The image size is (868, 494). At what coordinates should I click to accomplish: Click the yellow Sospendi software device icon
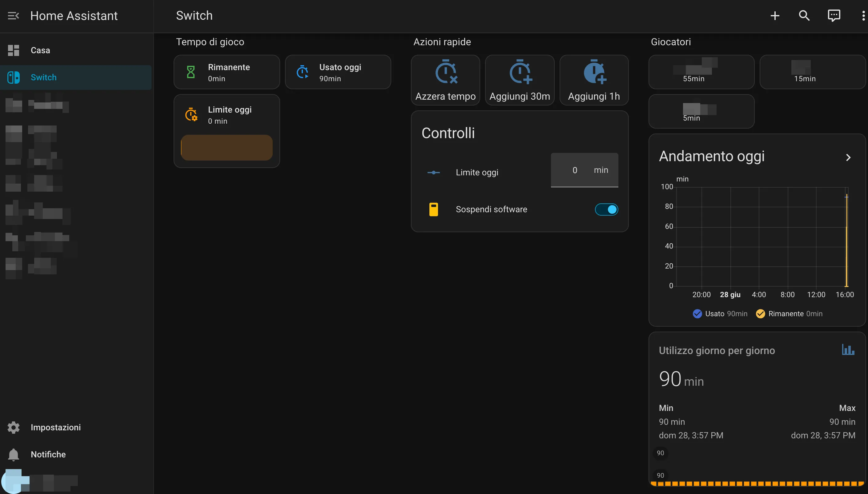[433, 209]
